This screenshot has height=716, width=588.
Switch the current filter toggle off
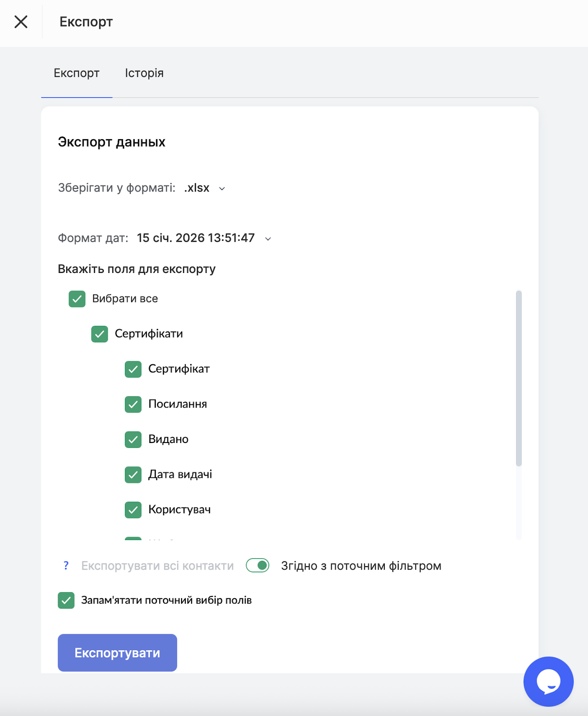(x=258, y=566)
